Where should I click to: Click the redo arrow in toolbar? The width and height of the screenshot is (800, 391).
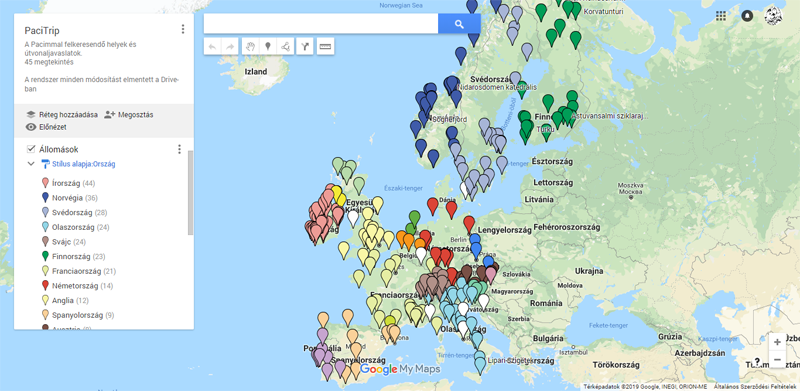click(230, 46)
